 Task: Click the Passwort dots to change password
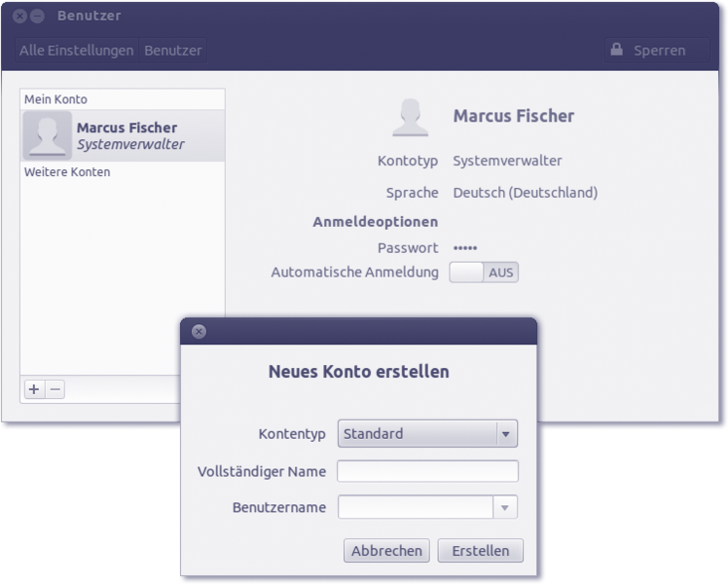[x=465, y=248]
